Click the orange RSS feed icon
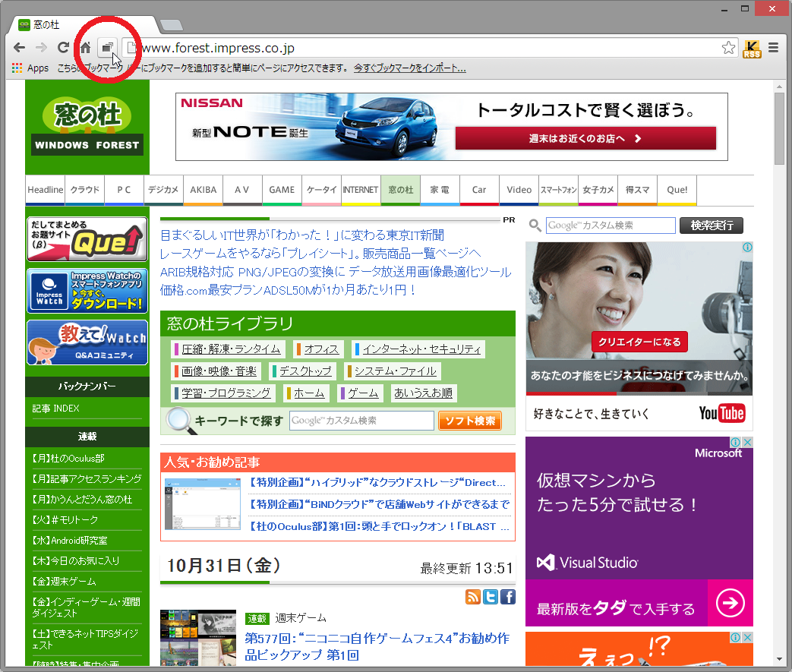The image size is (792, 672). coord(473,598)
